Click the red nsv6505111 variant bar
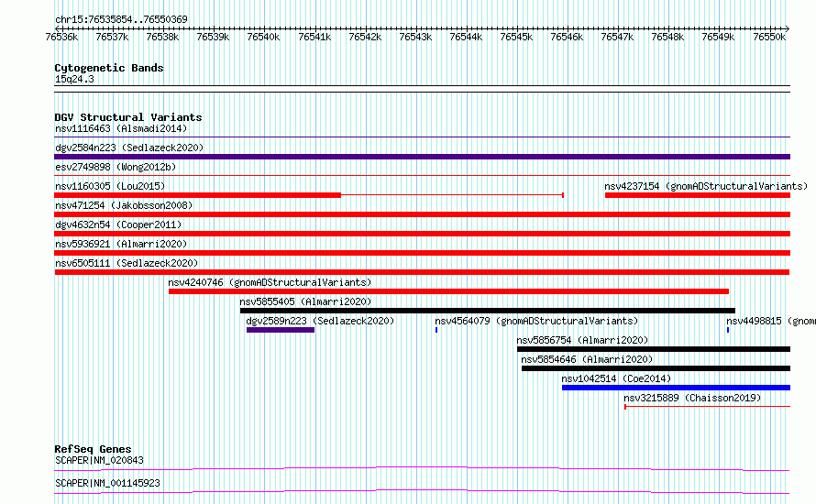The width and height of the screenshot is (816, 504). (422, 272)
